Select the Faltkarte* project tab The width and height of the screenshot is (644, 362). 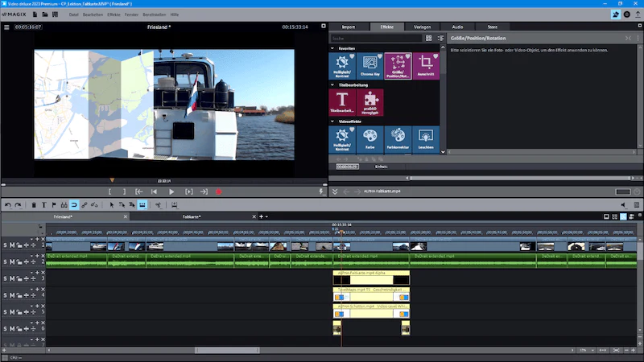[x=192, y=216]
